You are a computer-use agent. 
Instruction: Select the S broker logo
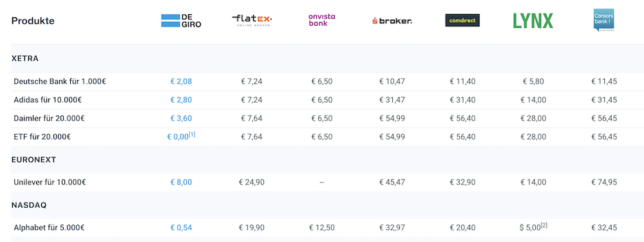pyautogui.click(x=392, y=21)
